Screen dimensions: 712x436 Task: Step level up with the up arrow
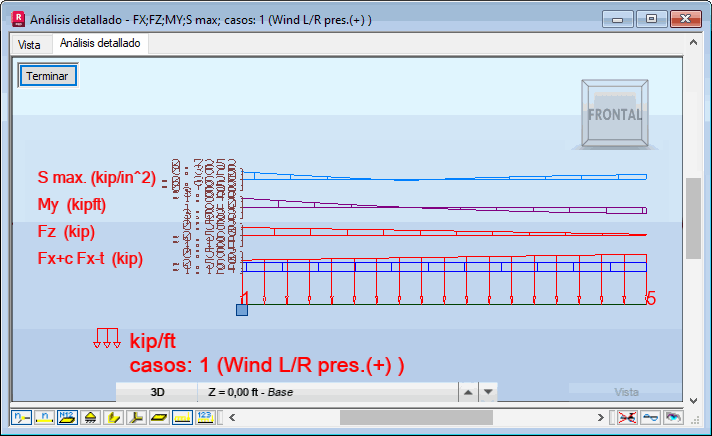(x=468, y=392)
